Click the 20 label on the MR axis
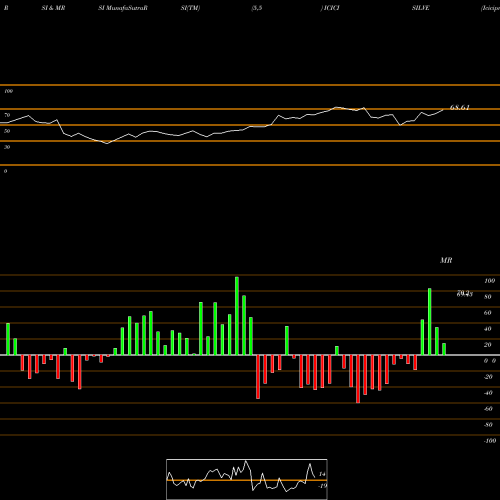The width and height of the screenshot is (500, 500). (x=488, y=345)
